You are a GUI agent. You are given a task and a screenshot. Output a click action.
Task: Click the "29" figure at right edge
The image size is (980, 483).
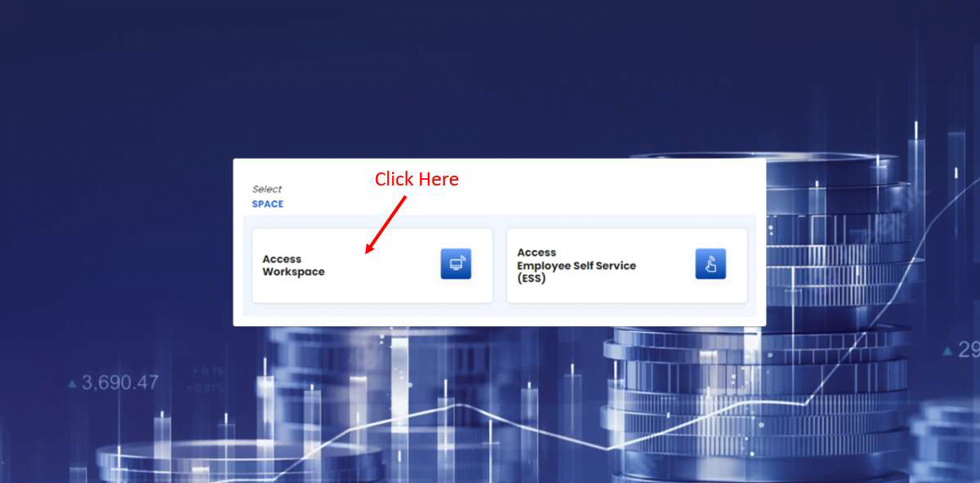click(968, 351)
